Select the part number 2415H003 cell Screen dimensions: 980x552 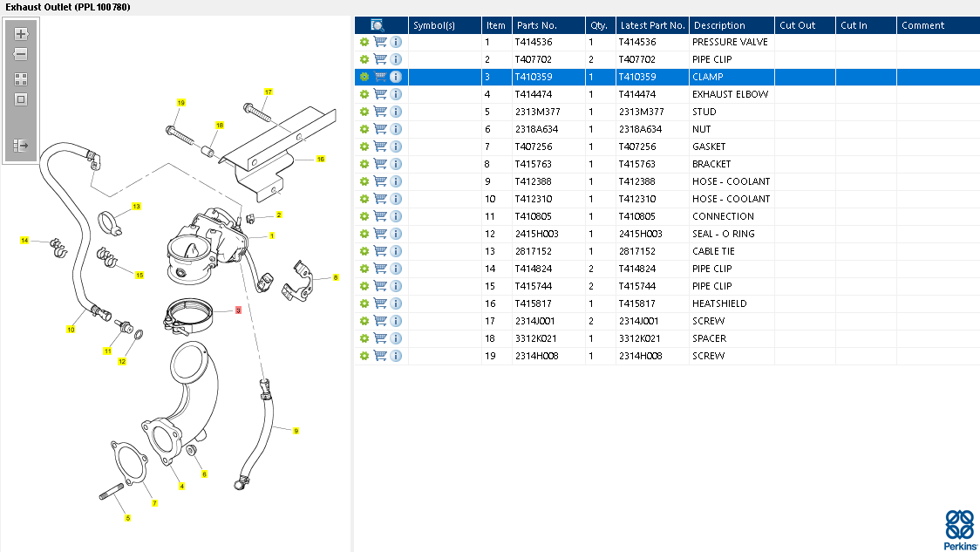click(548, 234)
